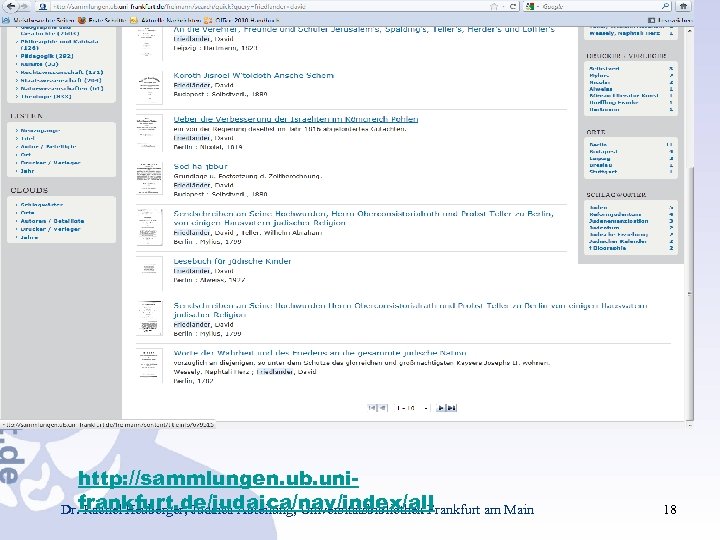Click the site identity icon beside URL
720x540 pixels.
pos(43,6)
